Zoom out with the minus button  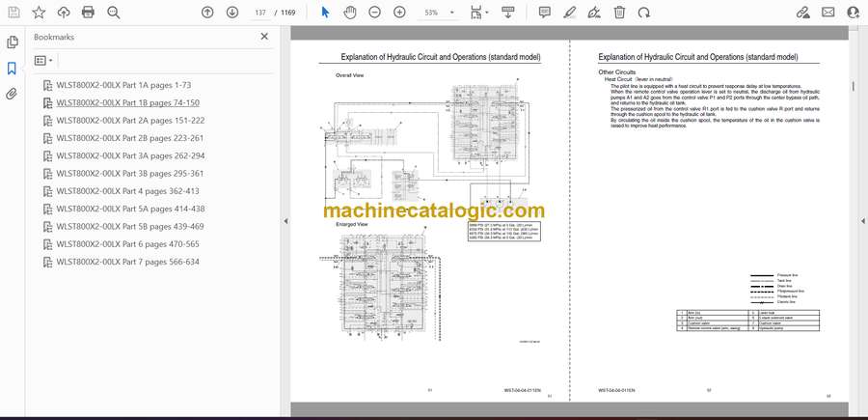375,13
